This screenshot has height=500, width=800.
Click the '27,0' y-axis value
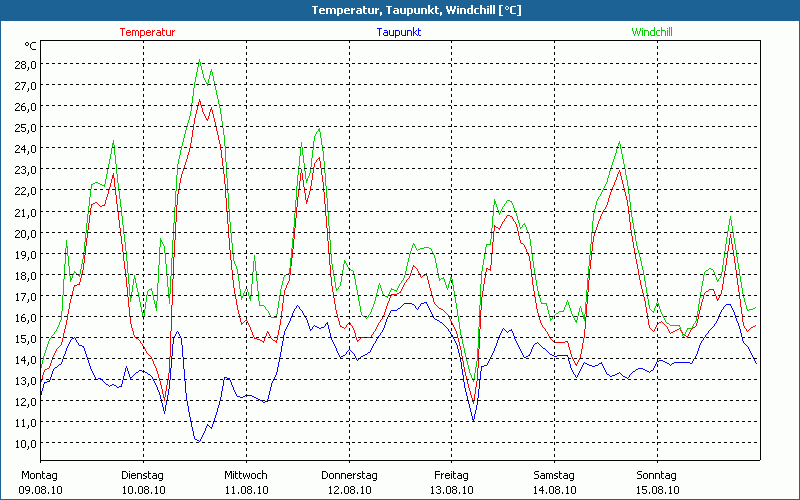(x=26, y=86)
